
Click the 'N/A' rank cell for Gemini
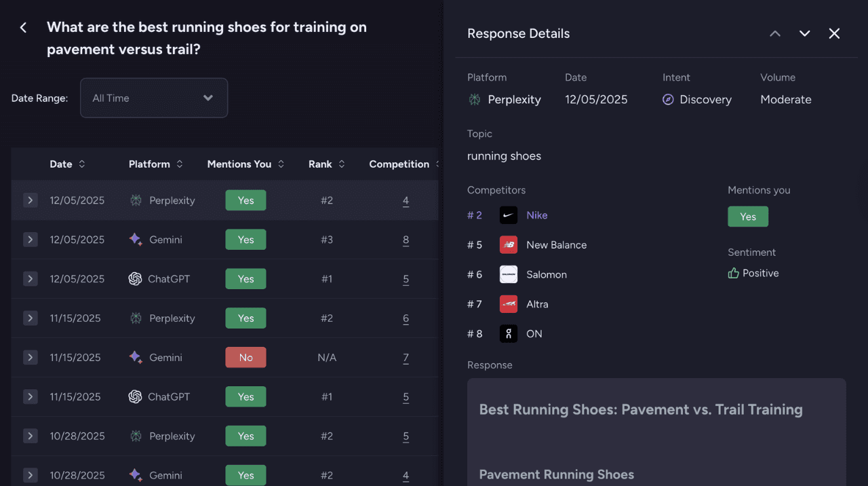(x=327, y=357)
